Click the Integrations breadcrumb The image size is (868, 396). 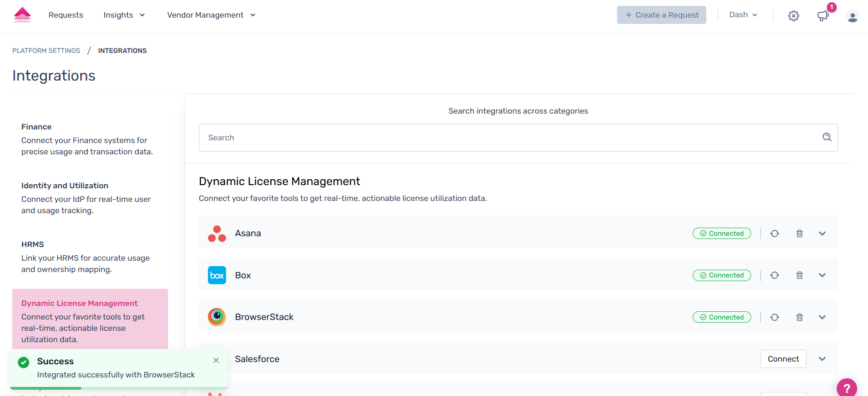point(122,51)
